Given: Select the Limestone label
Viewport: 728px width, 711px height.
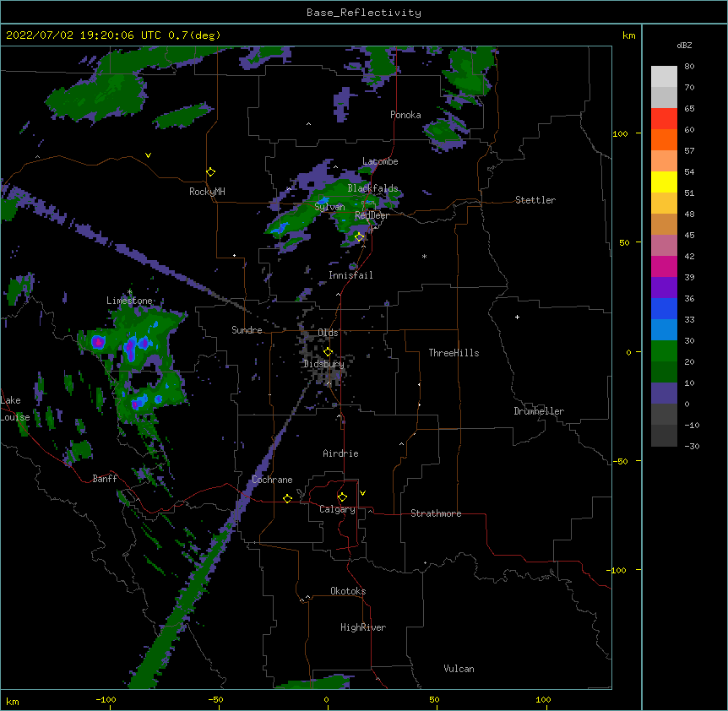Looking at the screenshot, I should click(129, 301).
